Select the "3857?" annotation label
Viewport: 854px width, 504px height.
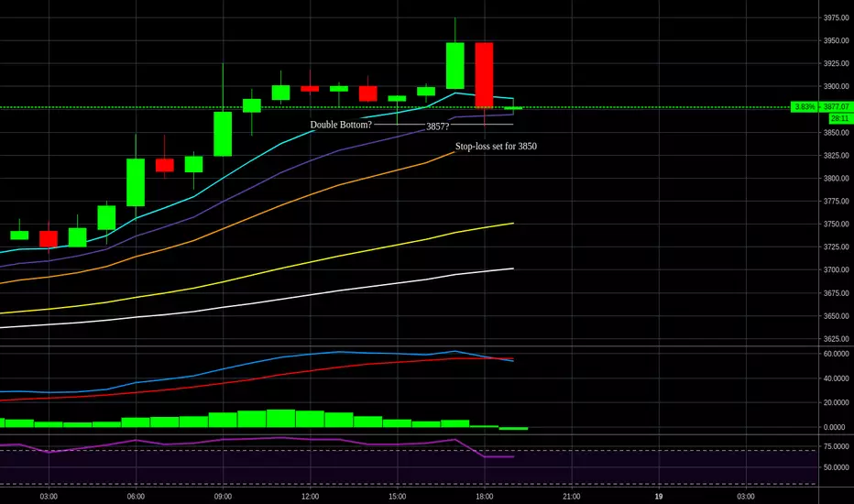point(437,126)
